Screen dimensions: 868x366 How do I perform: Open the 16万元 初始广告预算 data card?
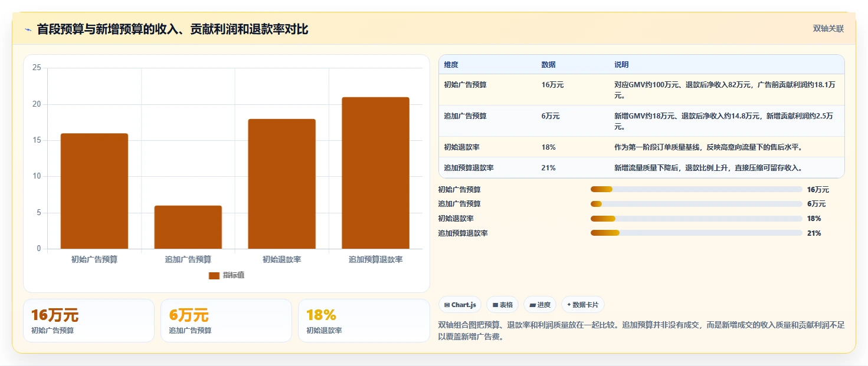[x=89, y=321]
